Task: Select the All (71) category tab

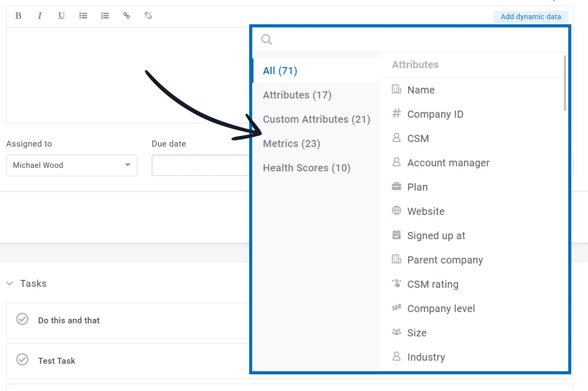Action: (x=316, y=71)
